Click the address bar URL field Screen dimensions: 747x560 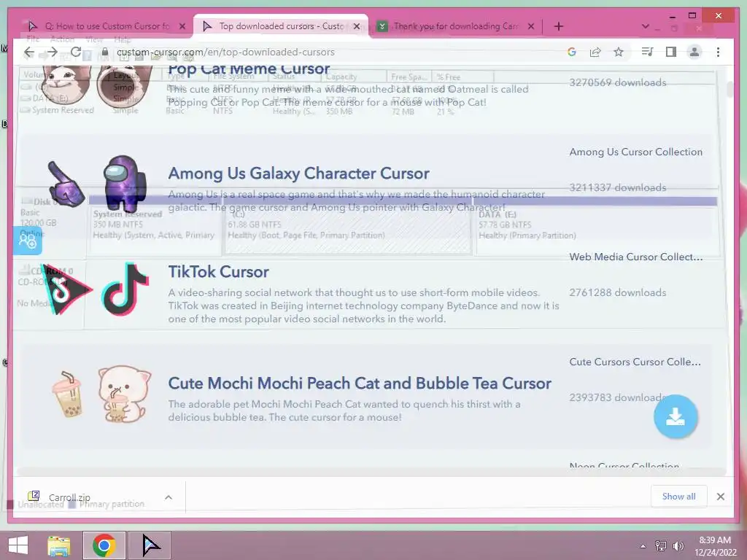tap(333, 52)
